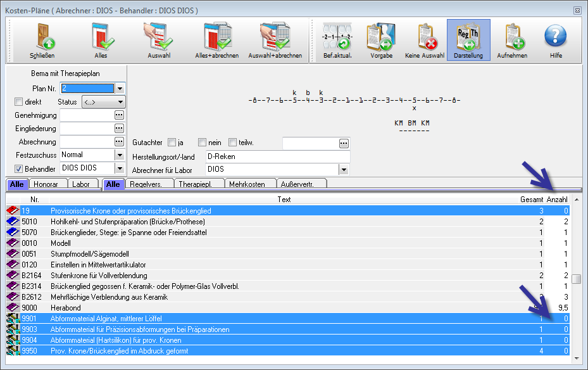
Task: Uncheck the Behandler checkbox
Action: point(18,169)
